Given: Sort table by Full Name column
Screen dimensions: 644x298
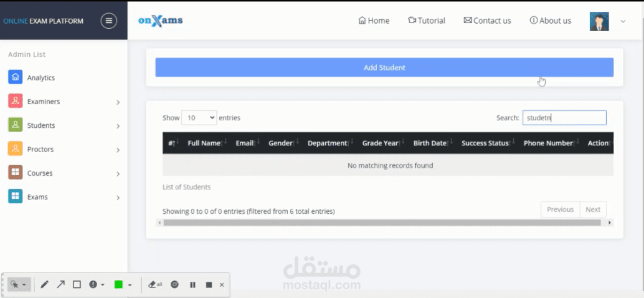Looking at the screenshot, I should point(207,143).
